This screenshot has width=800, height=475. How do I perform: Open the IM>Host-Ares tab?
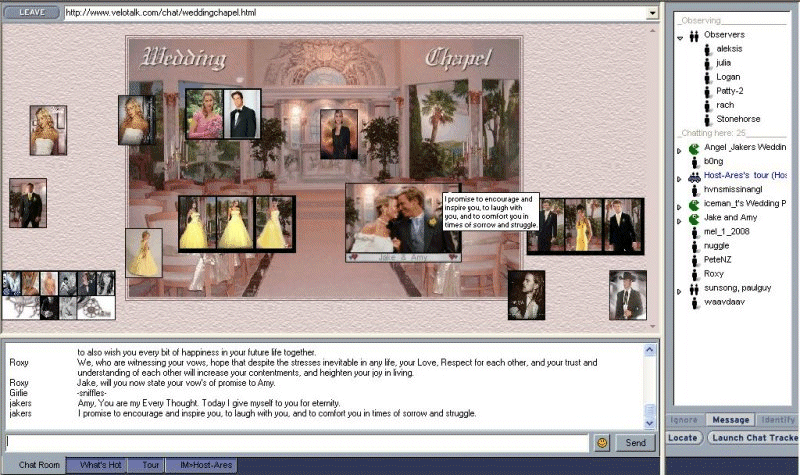(x=206, y=465)
